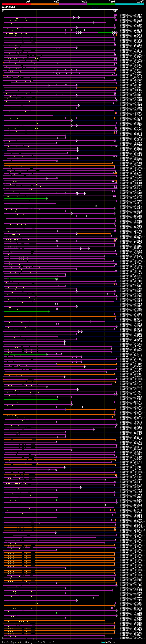Click the 340 end-of-scale label
Screen dimensions: 146x644
tap(115, 11)
